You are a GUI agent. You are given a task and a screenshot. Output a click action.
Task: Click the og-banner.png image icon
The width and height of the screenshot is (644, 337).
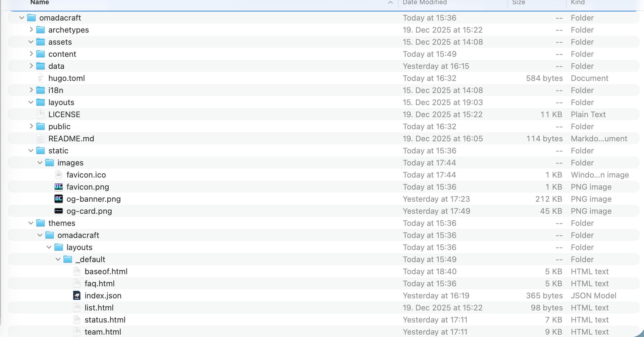coord(59,199)
